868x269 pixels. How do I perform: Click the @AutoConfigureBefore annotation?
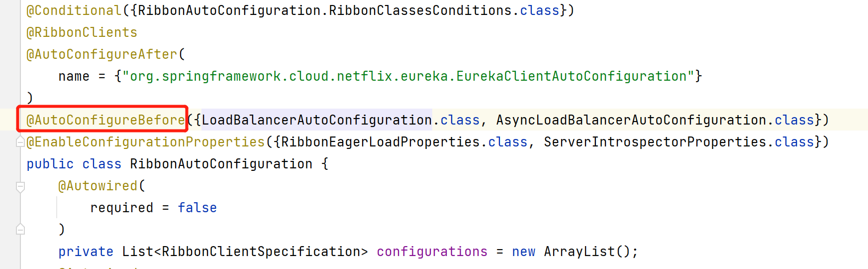[x=105, y=120]
